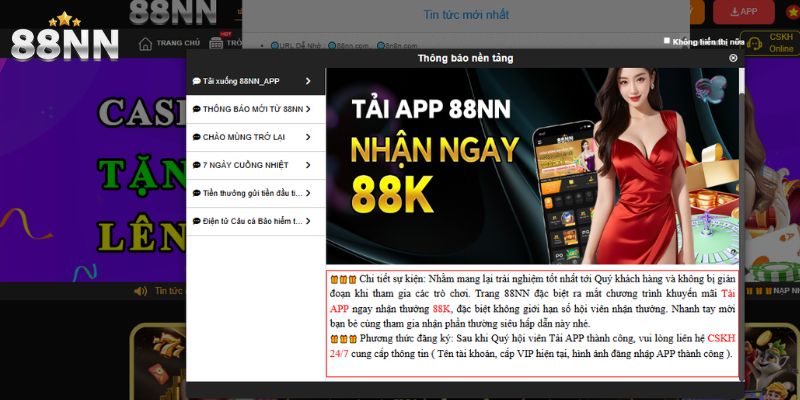Click 'Thông báo nền tảng' popup title
800x400 pixels.
(x=465, y=58)
